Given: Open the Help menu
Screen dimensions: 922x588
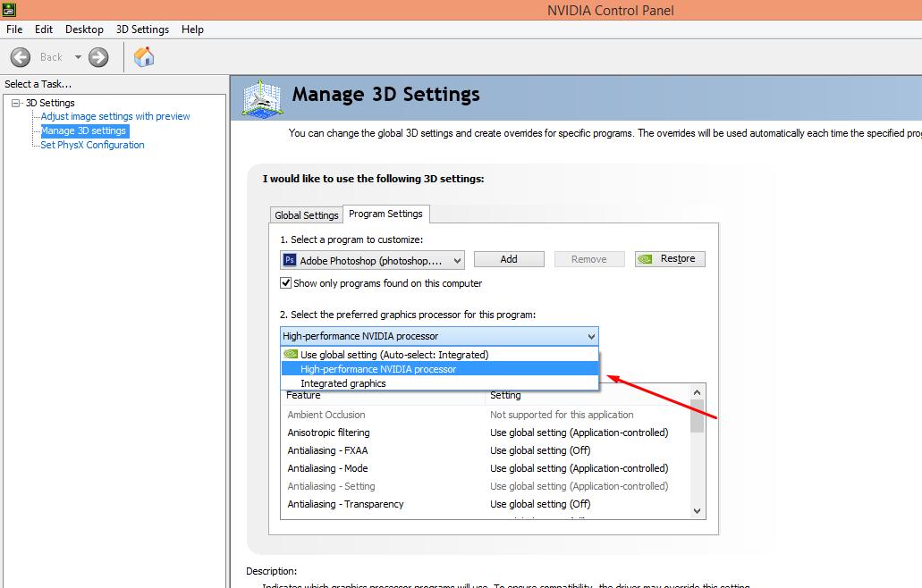Looking at the screenshot, I should point(192,29).
